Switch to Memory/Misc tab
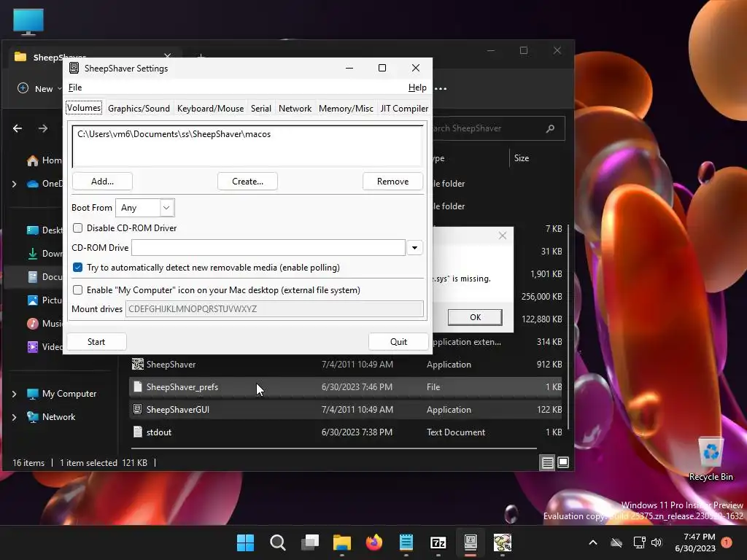Image resolution: width=747 pixels, height=560 pixels. point(346,109)
